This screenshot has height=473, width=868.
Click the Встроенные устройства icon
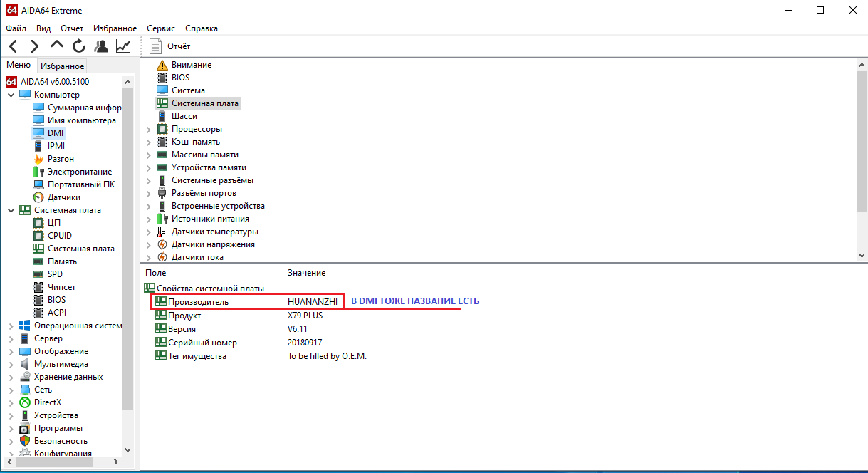click(x=162, y=206)
